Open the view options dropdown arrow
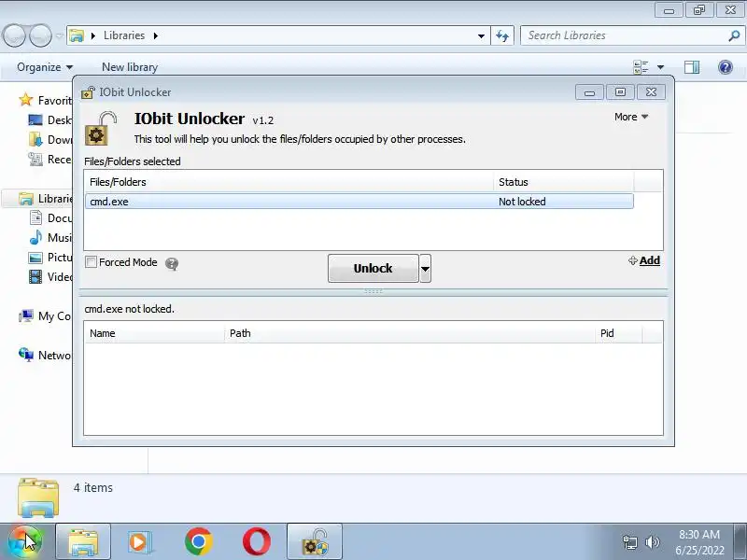 (660, 67)
